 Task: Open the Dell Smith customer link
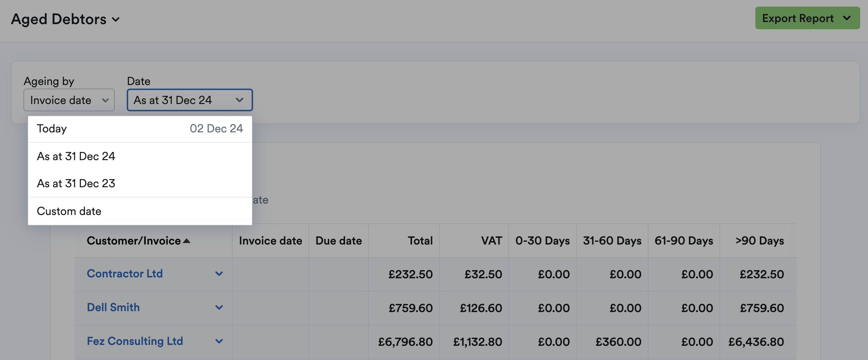click(113, 307)
